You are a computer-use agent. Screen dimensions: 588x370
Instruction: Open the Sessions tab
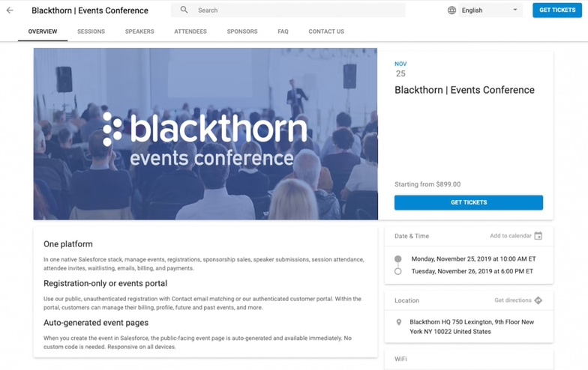[91, 31]
